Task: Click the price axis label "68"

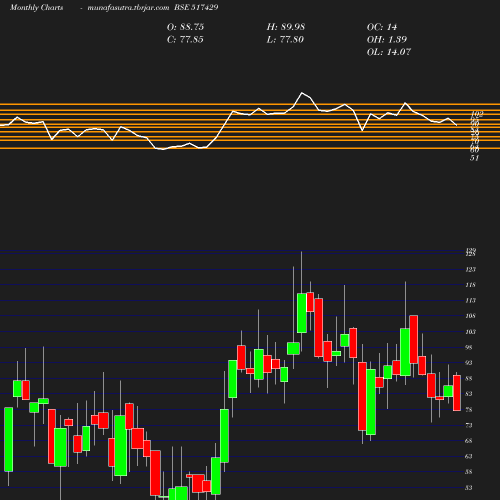Action: [x=469, y=441]
